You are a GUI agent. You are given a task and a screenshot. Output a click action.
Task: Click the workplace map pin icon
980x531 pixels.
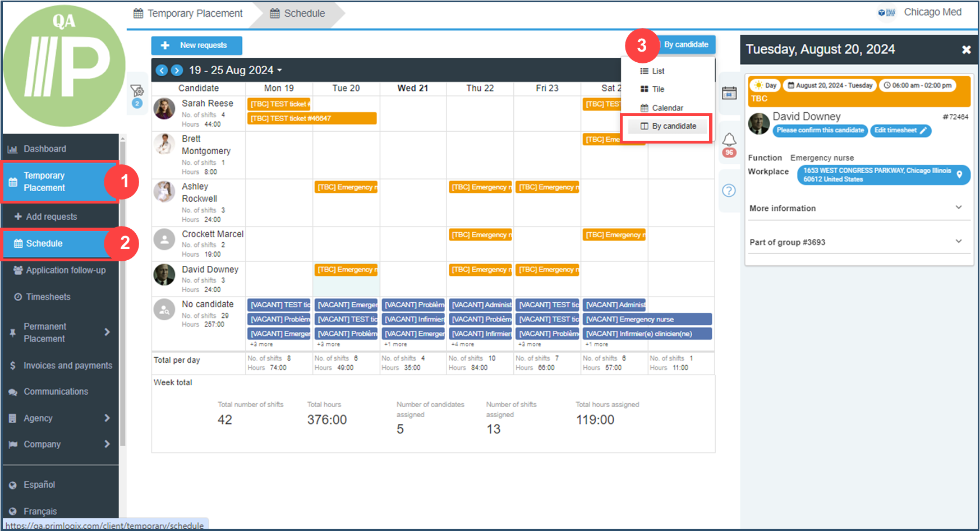[959, 174]
